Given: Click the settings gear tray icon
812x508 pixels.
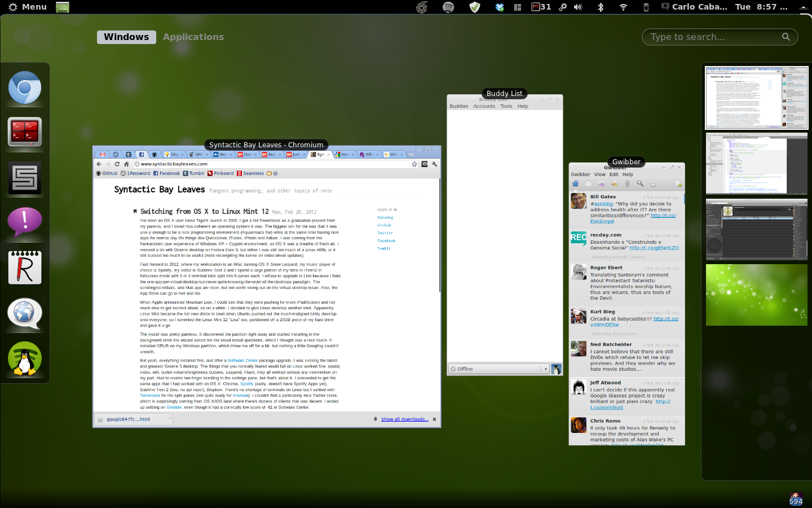Looking at the screenshot, I should 563,7.
